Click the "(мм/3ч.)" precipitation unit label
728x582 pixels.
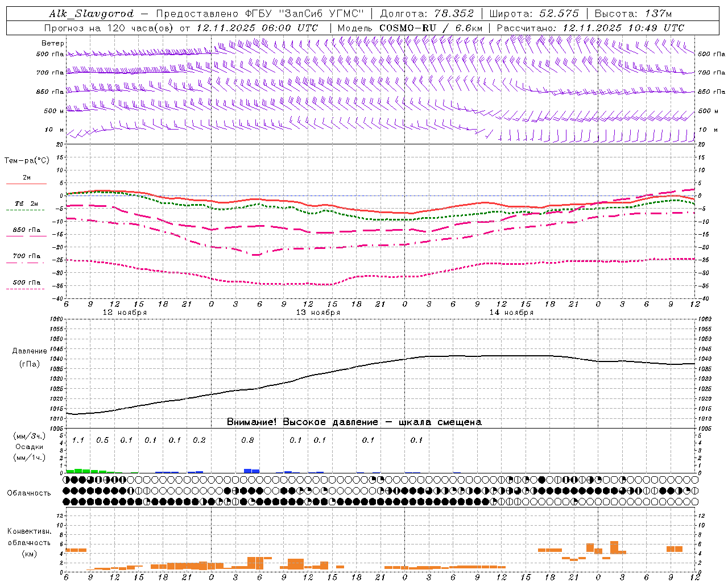click(x=30, y=436)
